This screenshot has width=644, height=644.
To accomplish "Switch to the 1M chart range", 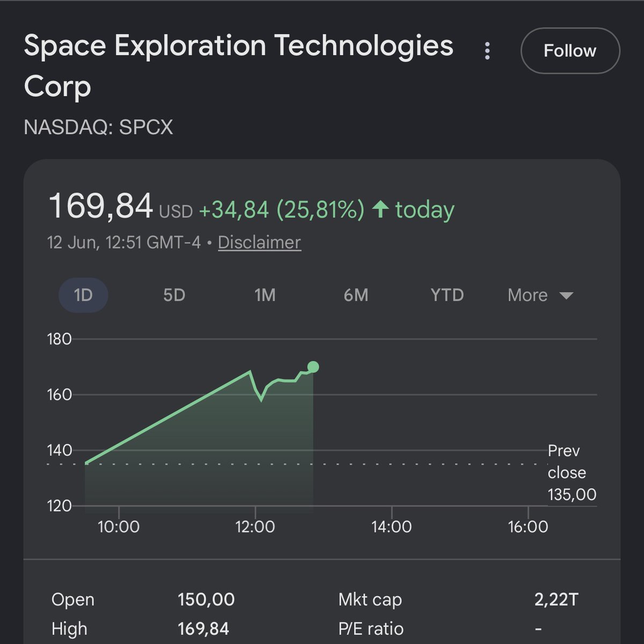I will tap(265, 295).
